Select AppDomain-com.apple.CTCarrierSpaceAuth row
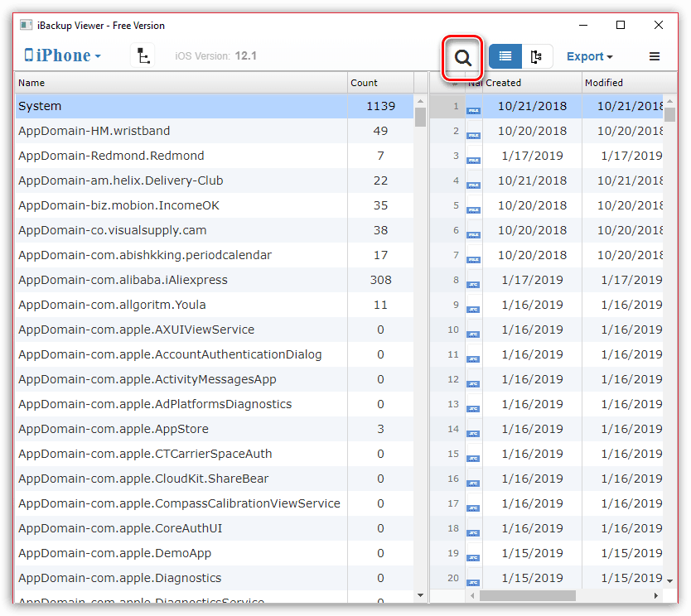Viewport: 691px width, 616px height. point(215,454)
